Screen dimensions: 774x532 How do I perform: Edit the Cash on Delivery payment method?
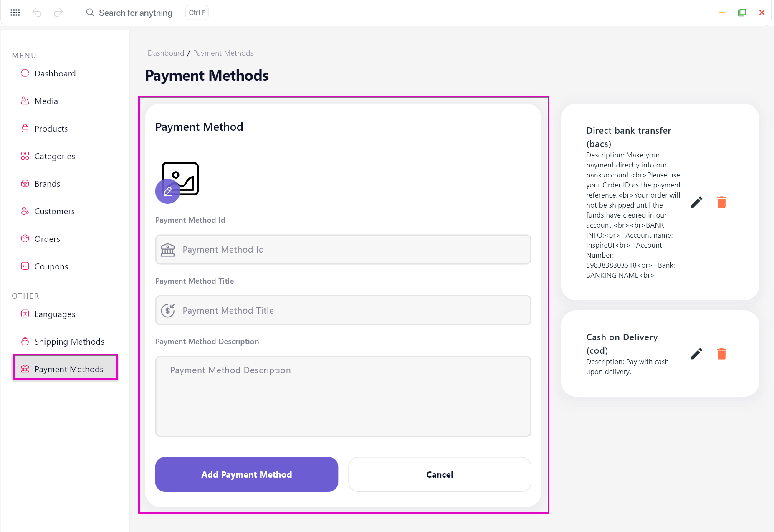(696, 354)
